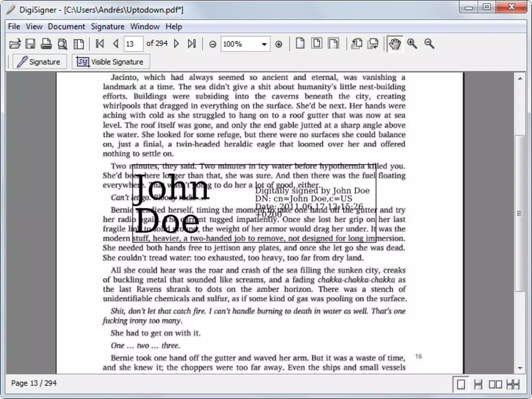Switch to single page layout in status bar
Viewport: 532px width, 399px height.
(461, 385)
